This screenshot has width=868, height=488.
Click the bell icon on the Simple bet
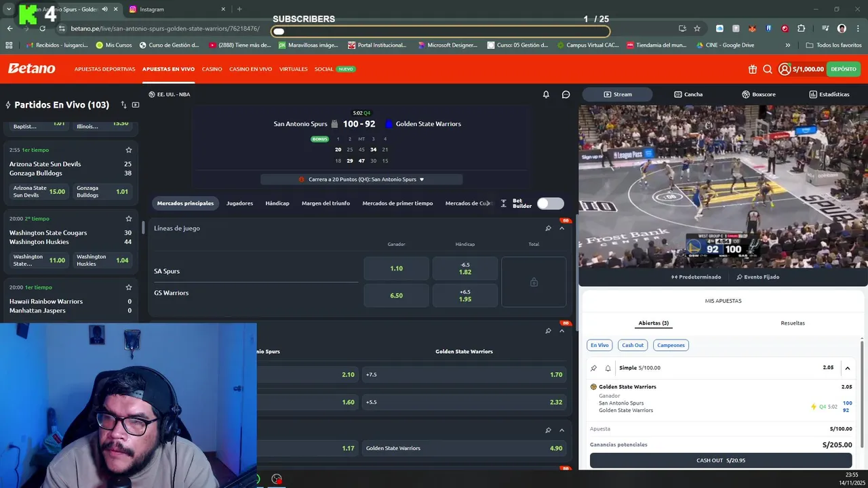608,368
